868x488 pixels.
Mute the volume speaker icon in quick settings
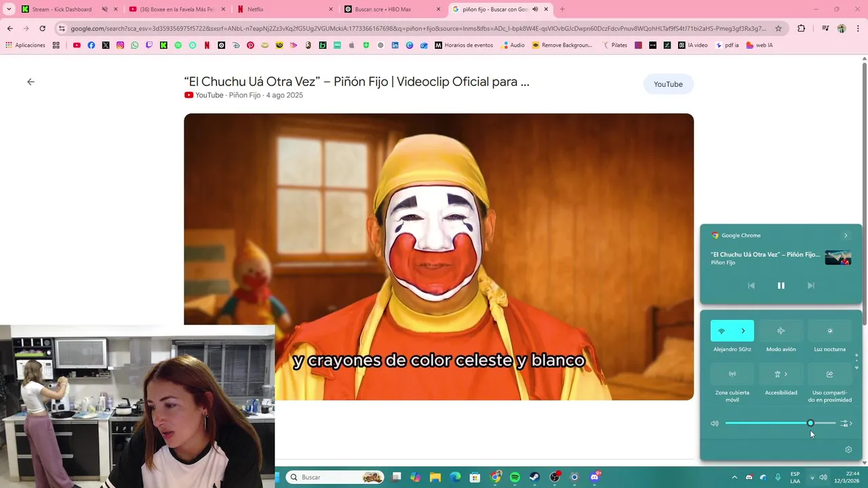coord(715,423)
